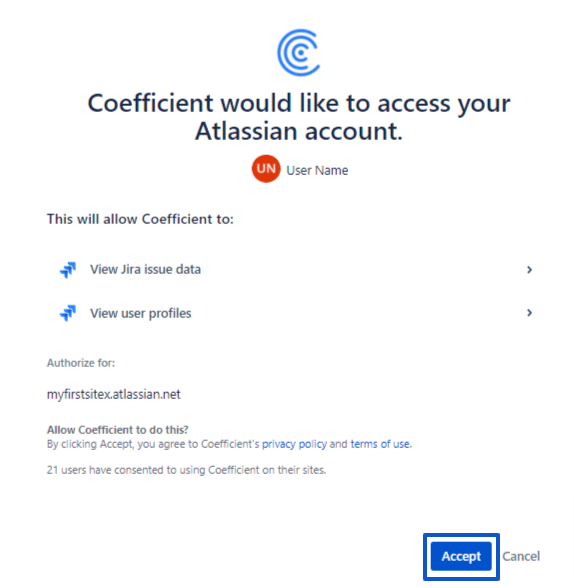Open the terms of use link
Image resolution: width=574 pixels, height=588 pixels.
[380, 444]
